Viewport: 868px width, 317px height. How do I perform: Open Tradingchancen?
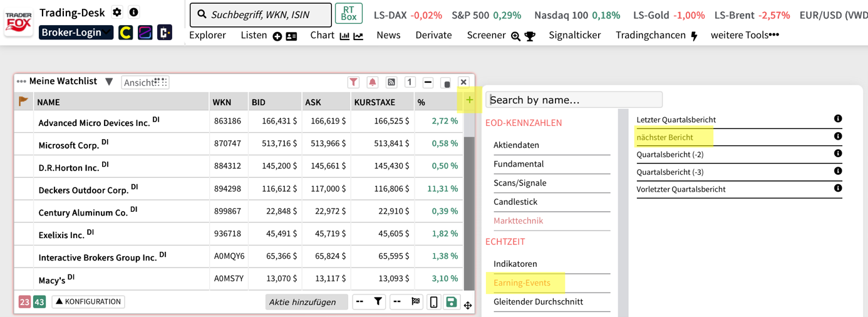[x=651, y=35]
